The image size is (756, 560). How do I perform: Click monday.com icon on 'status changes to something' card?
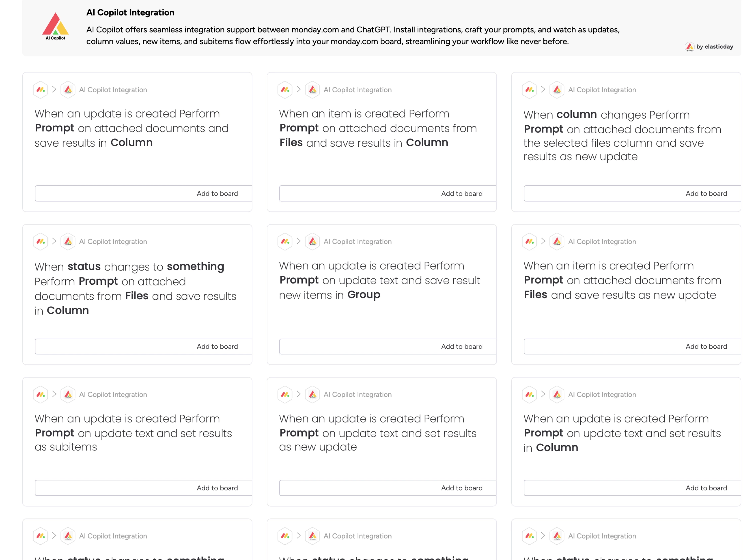coord(41,242)
